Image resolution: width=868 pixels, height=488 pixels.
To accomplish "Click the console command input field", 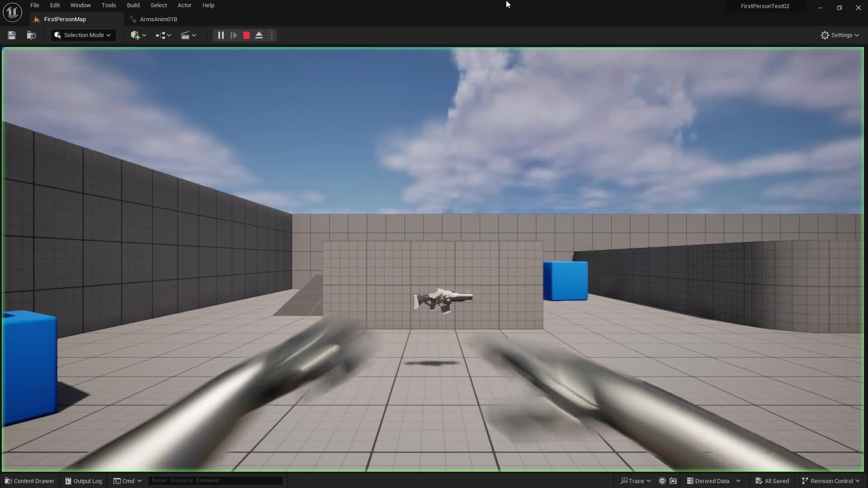I will (215, 480).
